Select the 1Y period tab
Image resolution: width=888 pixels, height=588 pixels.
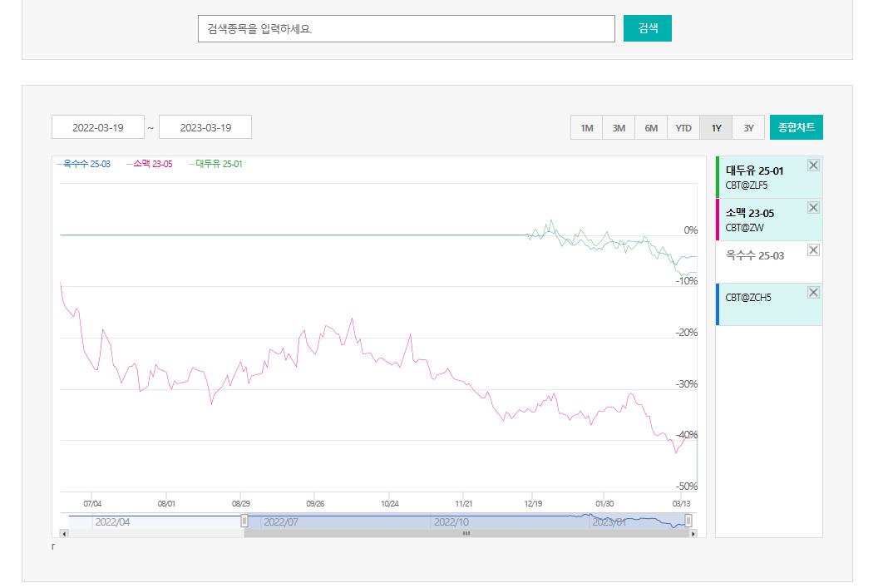point(717,127)
